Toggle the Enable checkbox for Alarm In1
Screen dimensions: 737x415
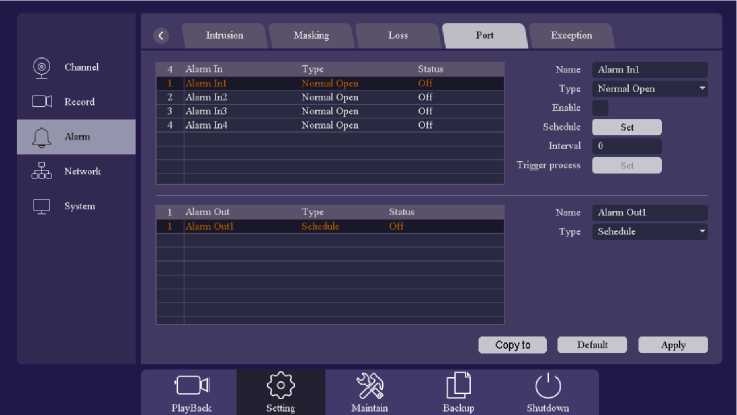pos(600,108)
